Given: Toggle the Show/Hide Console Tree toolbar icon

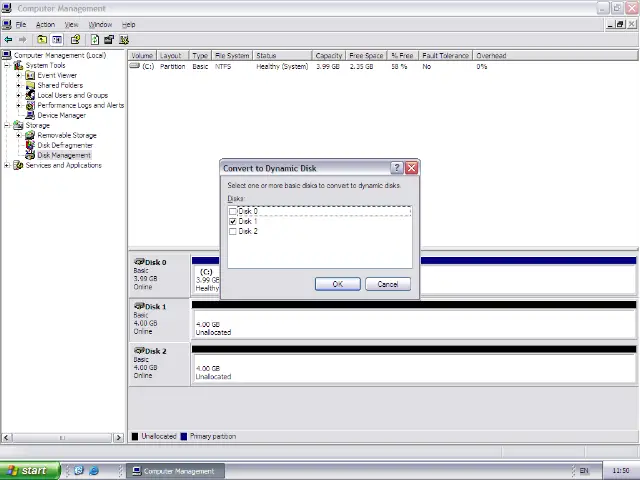Looking at the screenshot, I should pos(57,40).
